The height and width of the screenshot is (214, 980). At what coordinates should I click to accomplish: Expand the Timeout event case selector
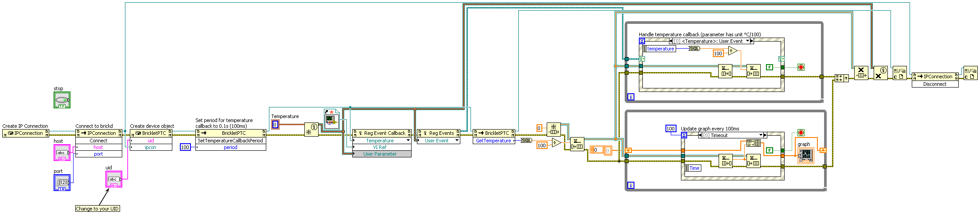pyautogui.click(x=761, y=135)
